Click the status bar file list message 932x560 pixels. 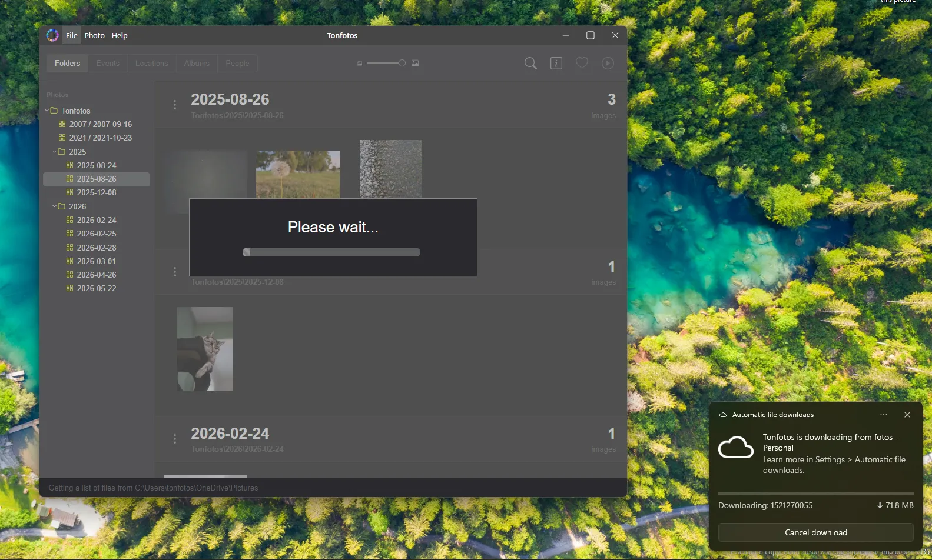[153, 488]
